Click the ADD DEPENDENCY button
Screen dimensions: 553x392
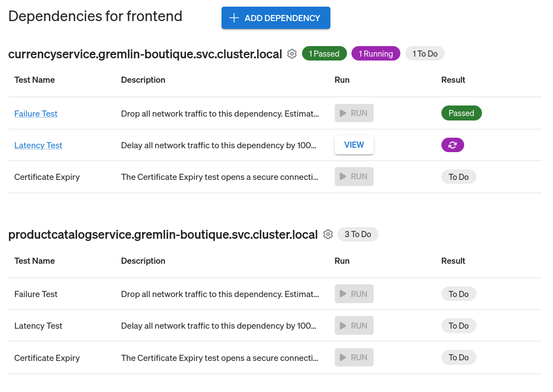[275, 17]
